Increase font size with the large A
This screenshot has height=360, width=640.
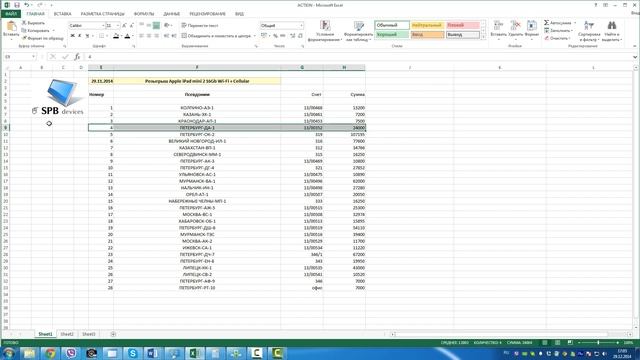(x=124, y=25)
